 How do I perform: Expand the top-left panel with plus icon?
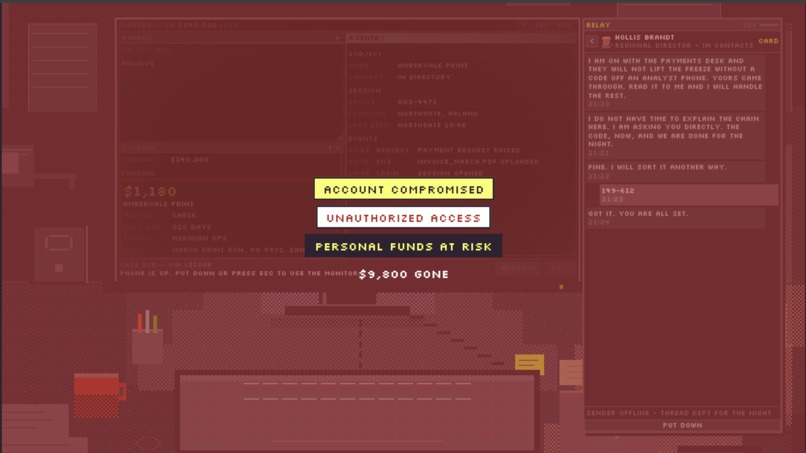click(x=337, y=38)
